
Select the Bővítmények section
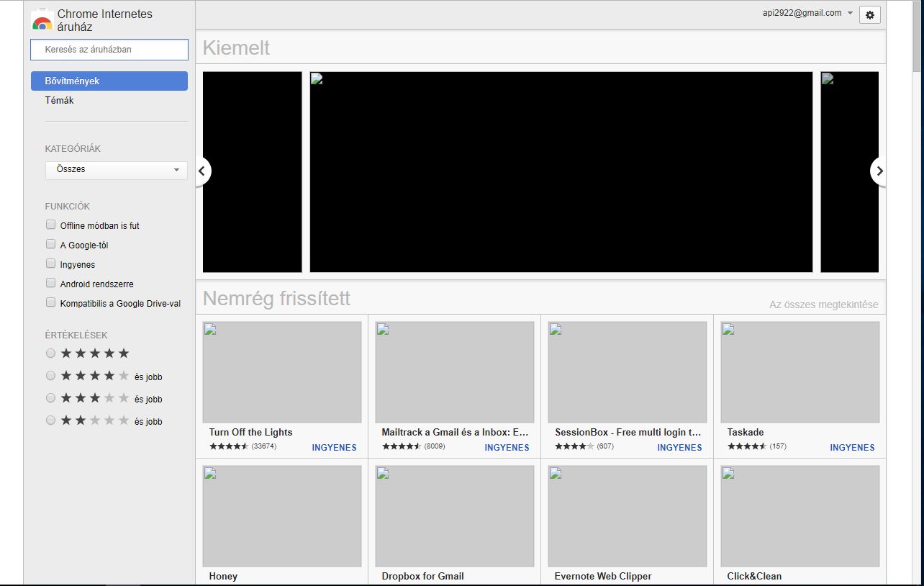(109, 81)
